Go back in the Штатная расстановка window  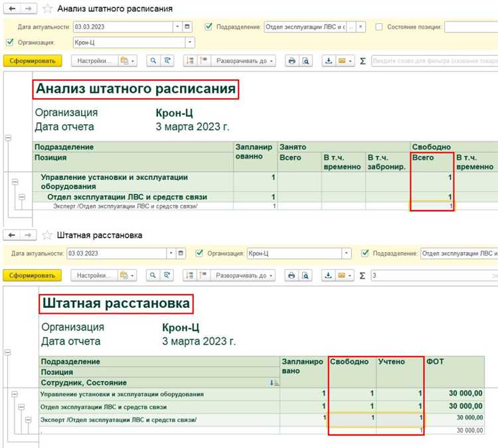[x=12, y=235]
